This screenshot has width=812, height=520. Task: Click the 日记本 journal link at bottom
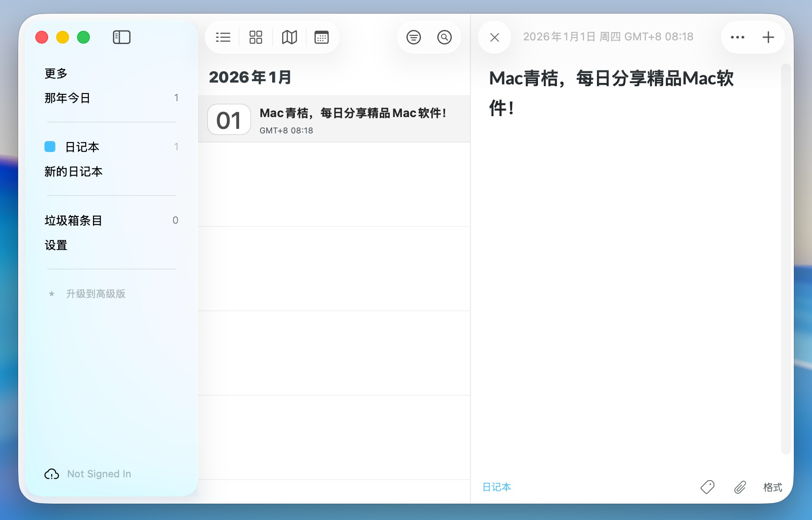(x=497, y=487)
